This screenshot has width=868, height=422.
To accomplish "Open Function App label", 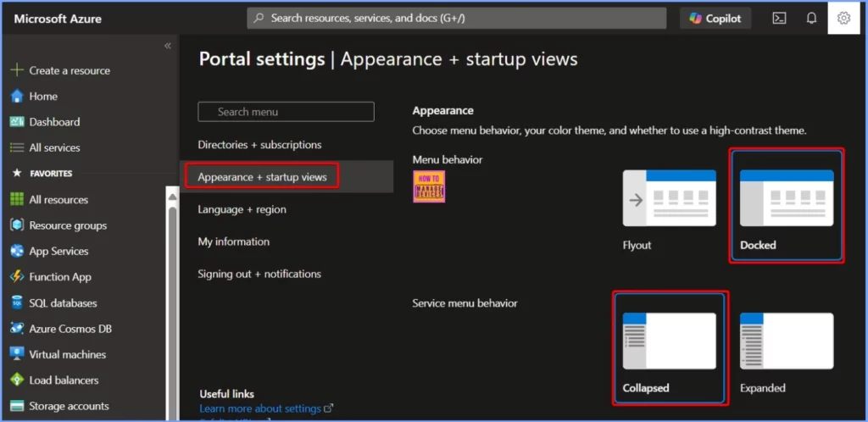I will 60,276.
